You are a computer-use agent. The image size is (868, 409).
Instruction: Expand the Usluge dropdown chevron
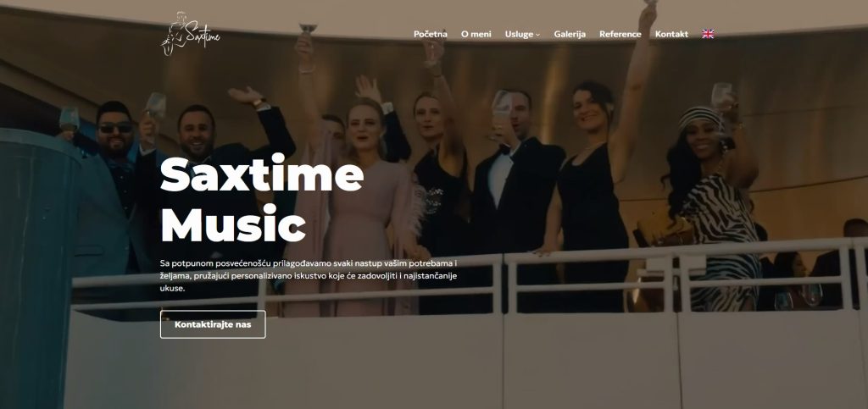point(537,35)
